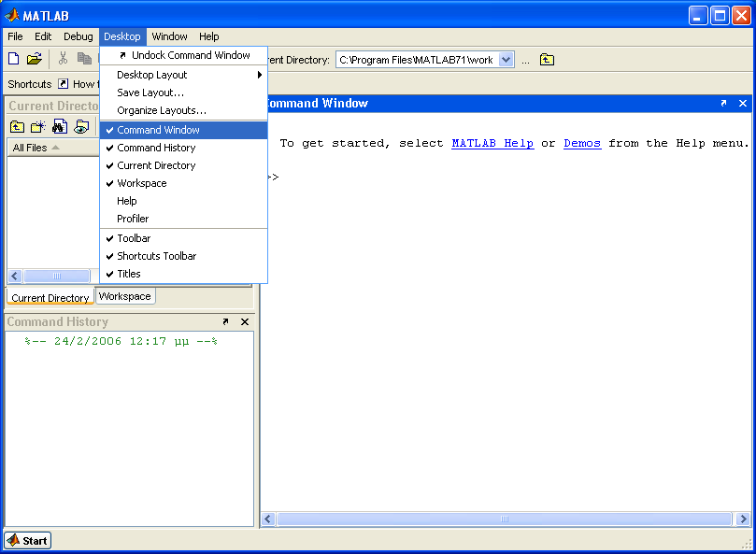Image resolution: width=756 pixels, height=554 pixels.
Task: Click the Command Window horizontal scrollbar thumb
Action: [x=505, y=519]
